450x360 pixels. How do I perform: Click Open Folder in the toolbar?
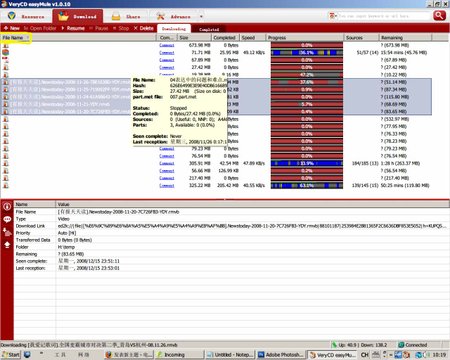coord(40,28)
